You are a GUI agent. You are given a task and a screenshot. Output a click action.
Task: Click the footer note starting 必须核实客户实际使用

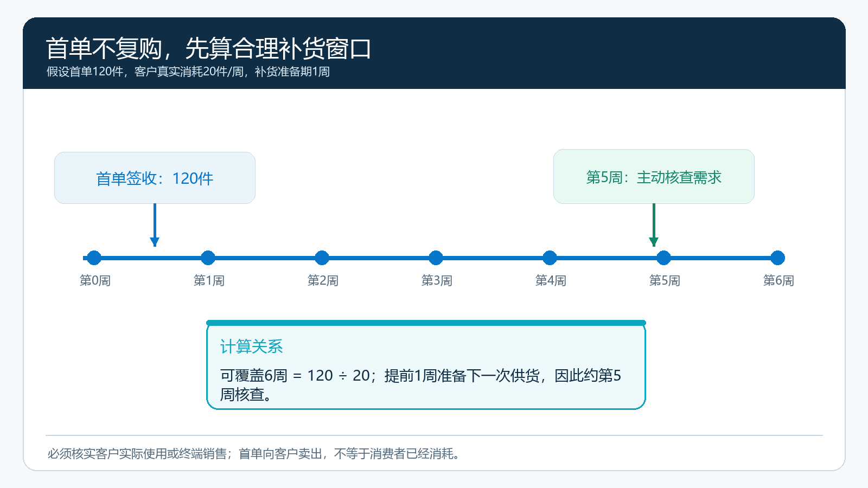pos(254,453)
